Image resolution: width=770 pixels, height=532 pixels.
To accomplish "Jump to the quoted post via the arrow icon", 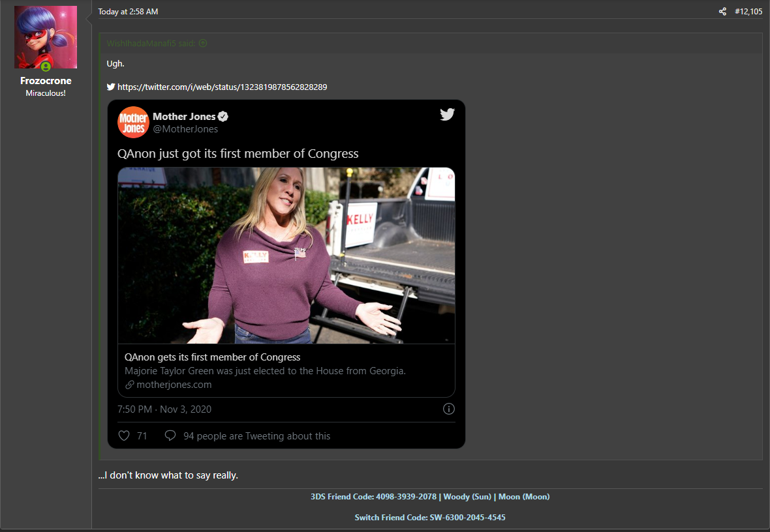I will click(x=203, y=43).
